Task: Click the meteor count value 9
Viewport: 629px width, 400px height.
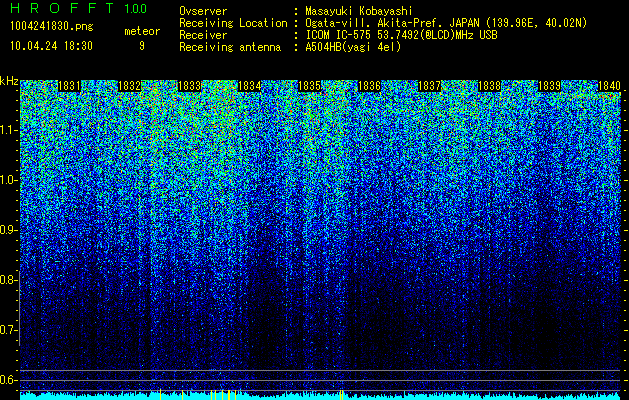Action: (142, 46)
